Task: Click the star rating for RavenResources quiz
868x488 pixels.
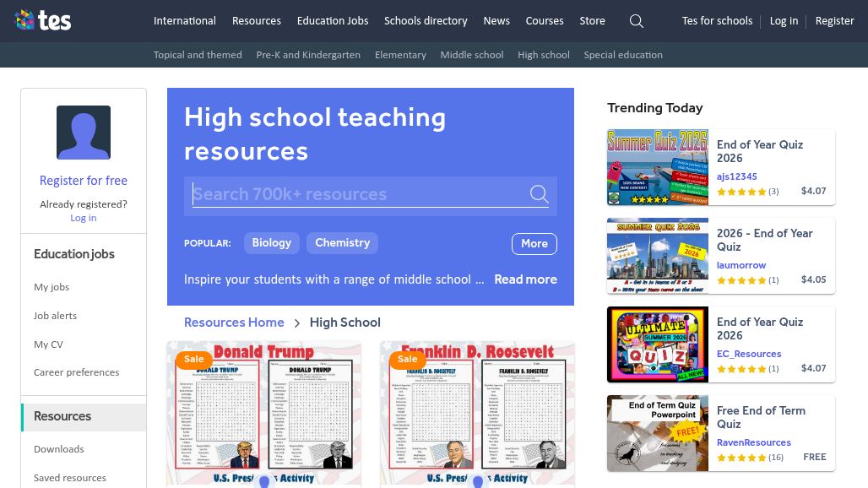Action: (x=741, y=458)
